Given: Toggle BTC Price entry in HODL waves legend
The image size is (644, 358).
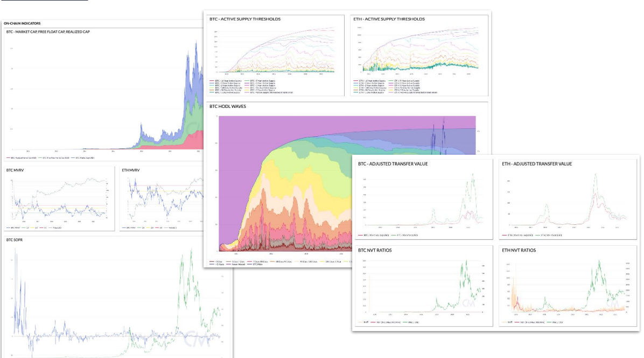Looking at the screenshot, I should tap(255, 264).
